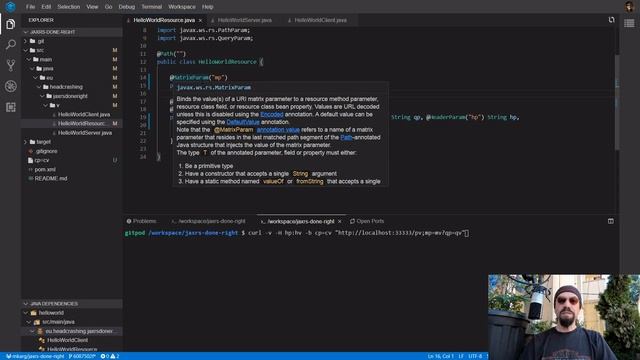Click the git branch status item

(82, 356)
